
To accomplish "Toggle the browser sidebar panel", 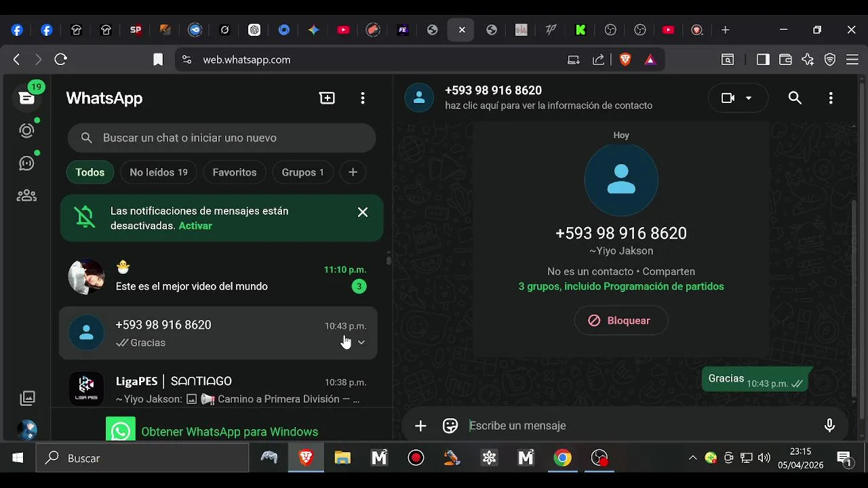I will coord(763,60).
